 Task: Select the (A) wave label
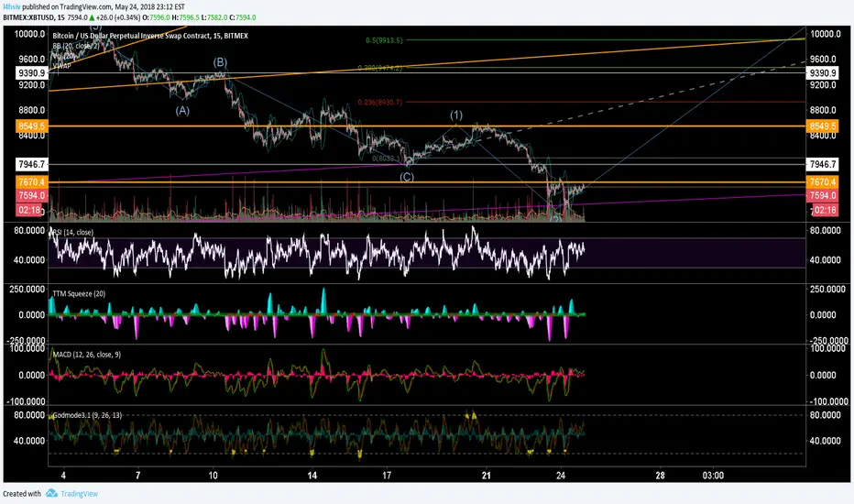182,111
